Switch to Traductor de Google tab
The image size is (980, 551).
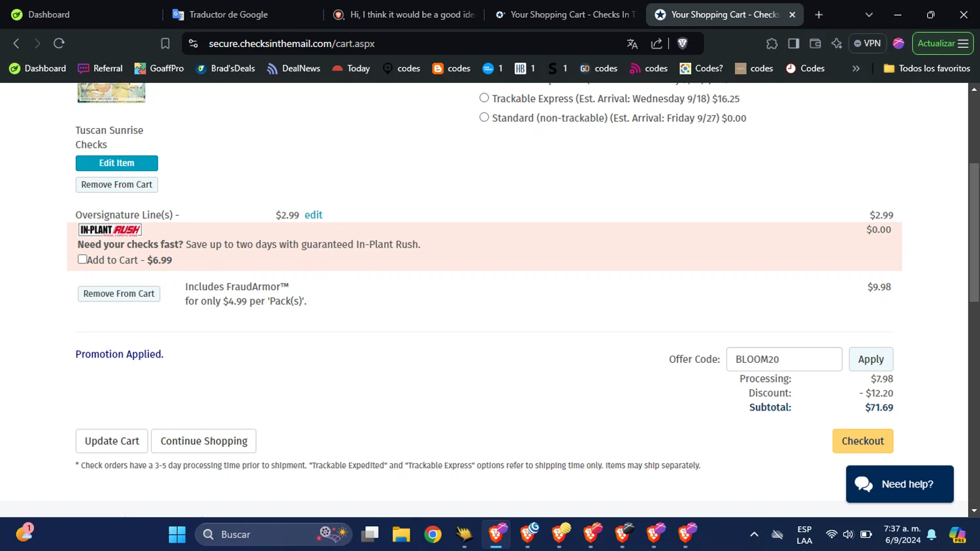tap(242, 14)
